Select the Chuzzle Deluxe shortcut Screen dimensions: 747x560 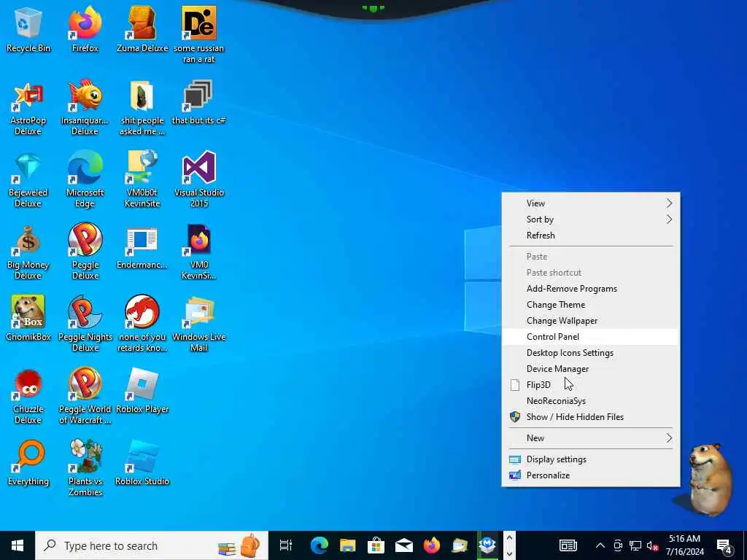pos(28,396)
